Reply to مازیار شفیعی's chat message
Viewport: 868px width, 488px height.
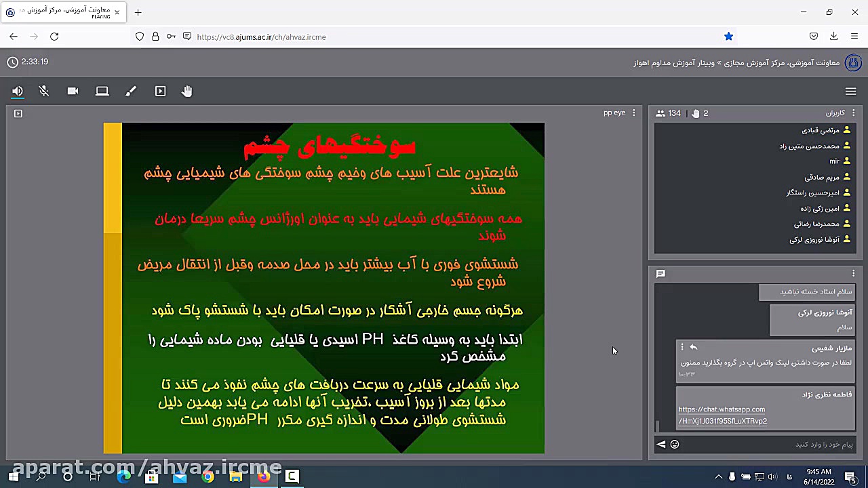(693, 347)
